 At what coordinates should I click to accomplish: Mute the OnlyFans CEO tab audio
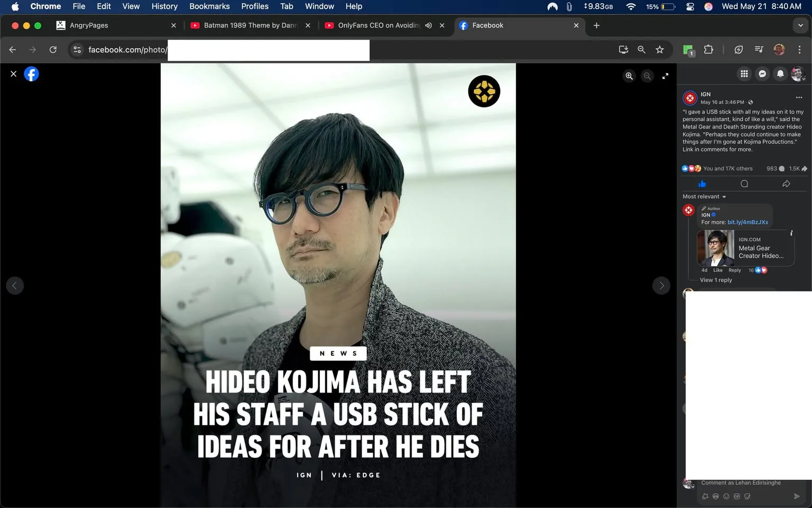tap(429, 25)
